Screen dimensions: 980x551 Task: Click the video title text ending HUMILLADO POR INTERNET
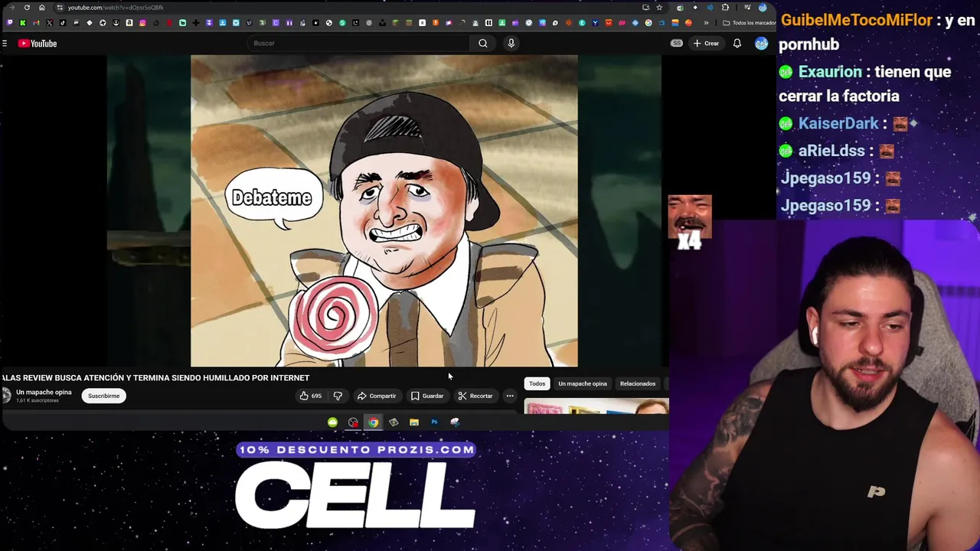point(155,377)
